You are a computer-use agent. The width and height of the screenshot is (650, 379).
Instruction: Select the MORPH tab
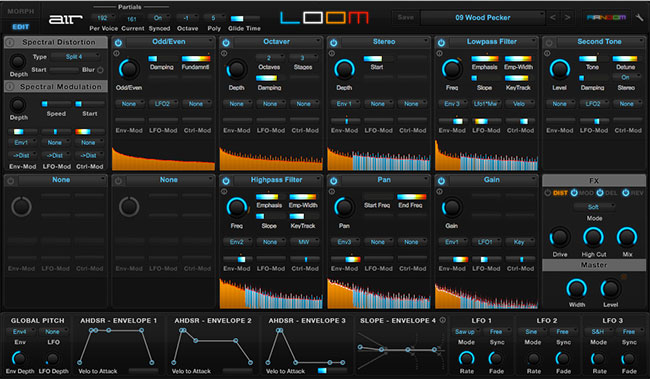tap(21, 12)
